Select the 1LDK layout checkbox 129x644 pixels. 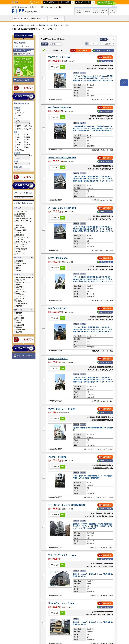click(x=25, y=137)
